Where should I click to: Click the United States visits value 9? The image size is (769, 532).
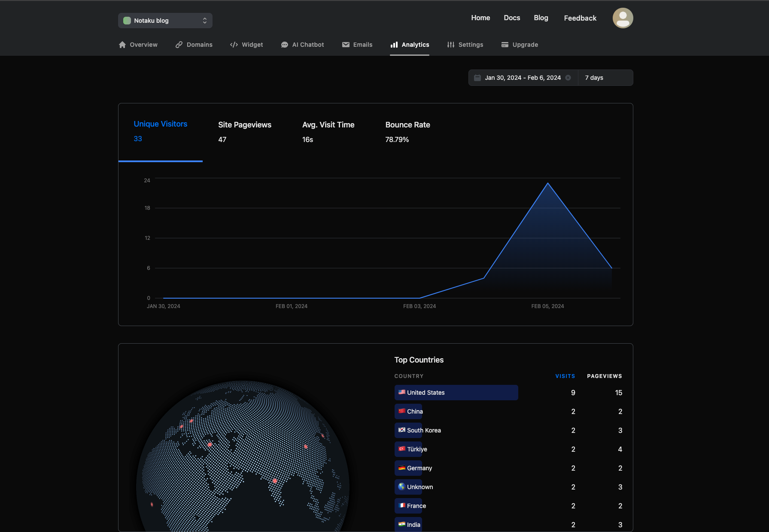tap(573, 393)
